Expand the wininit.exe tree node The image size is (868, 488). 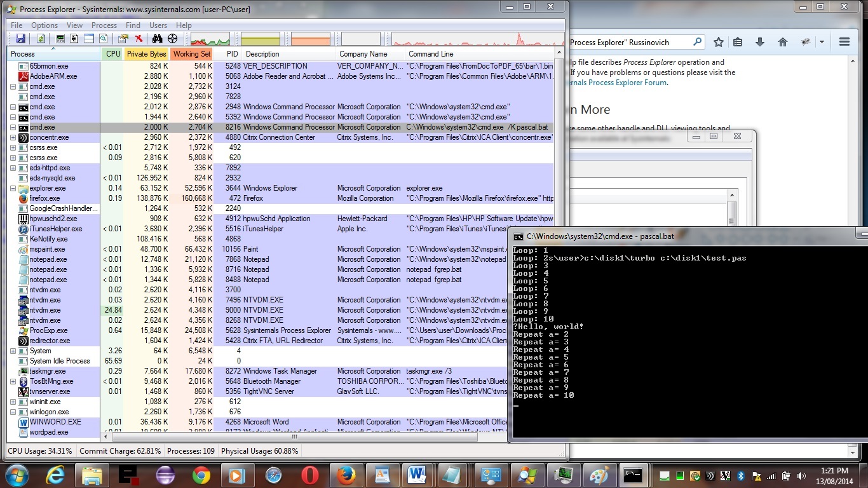pyautogui.click(x=13, y=402)
